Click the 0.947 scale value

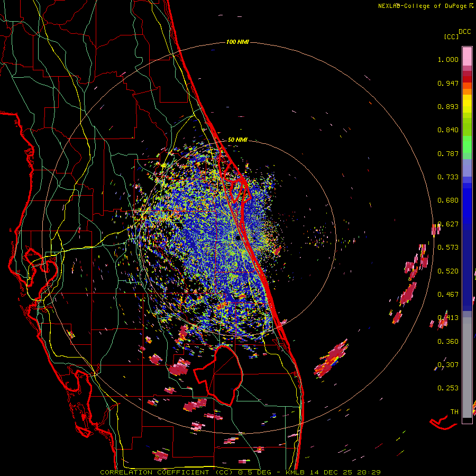448,83
